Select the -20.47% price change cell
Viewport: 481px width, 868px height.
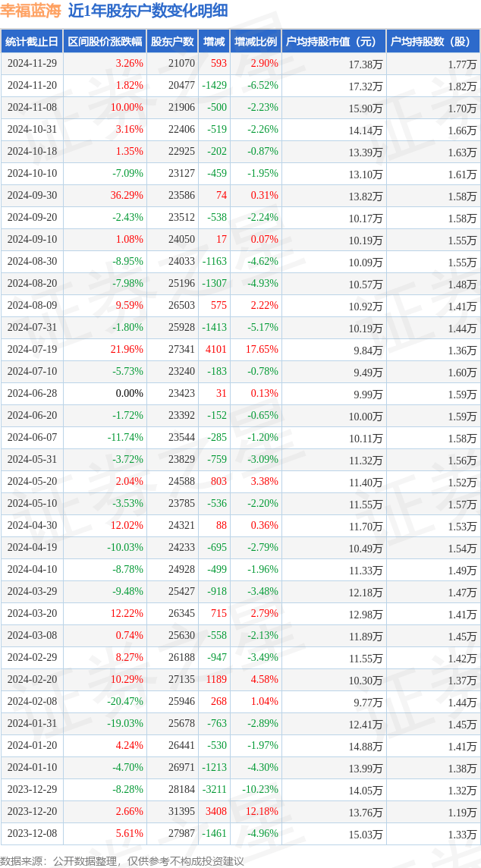point(125,702)
